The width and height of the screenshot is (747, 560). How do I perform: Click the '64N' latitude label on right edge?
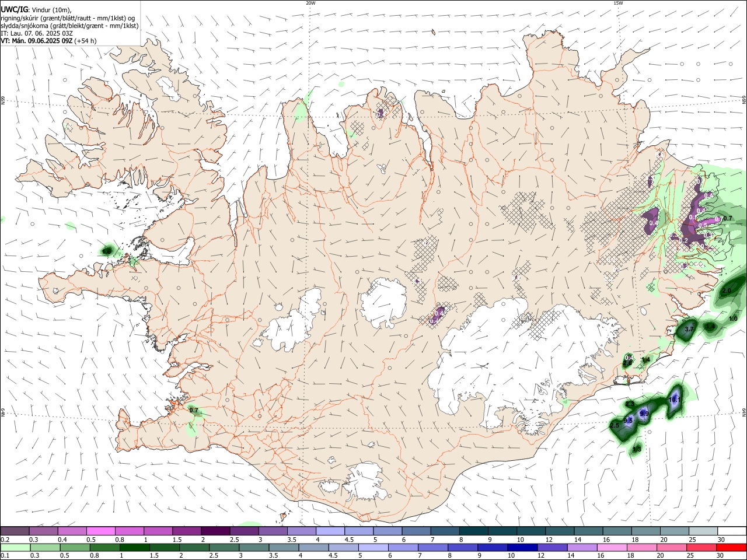[744, 412]
